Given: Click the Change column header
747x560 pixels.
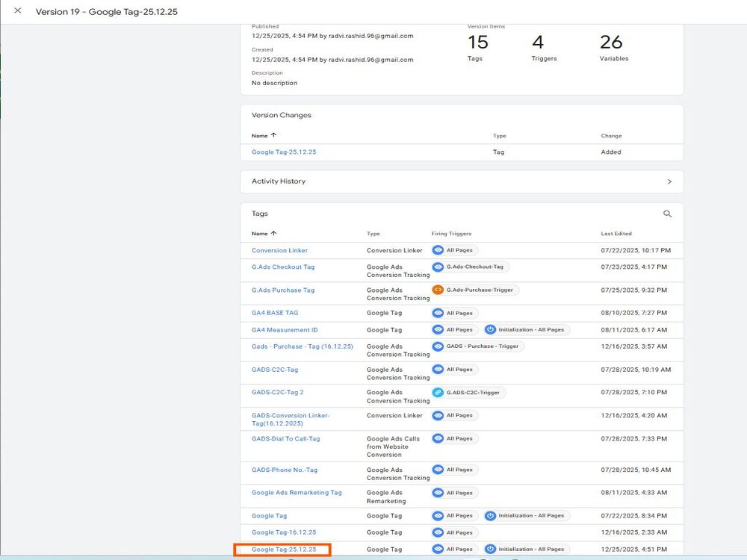Looking at the screenshot, I should [611, 136].
